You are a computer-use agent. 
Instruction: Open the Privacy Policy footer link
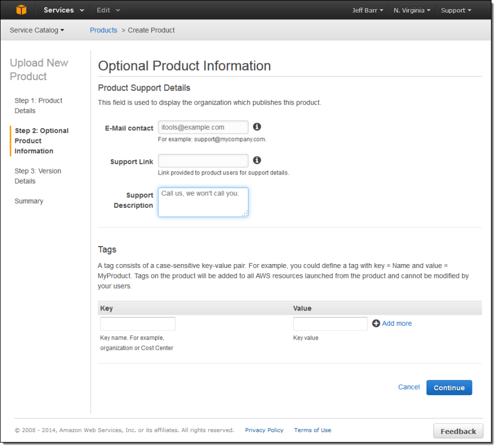coord(264,430)
